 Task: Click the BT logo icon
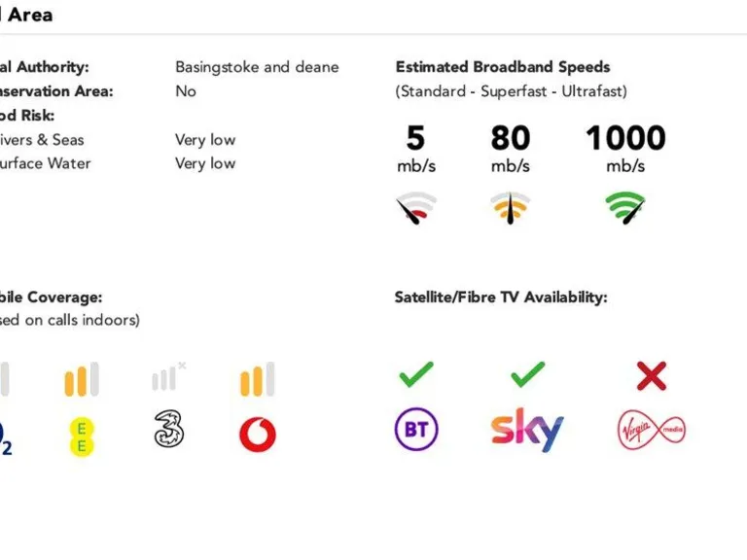[416, 429]
